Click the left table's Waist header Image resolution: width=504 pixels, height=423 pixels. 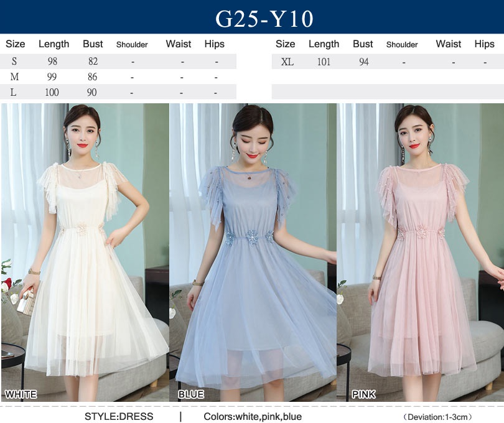click(x=179, y=44)
